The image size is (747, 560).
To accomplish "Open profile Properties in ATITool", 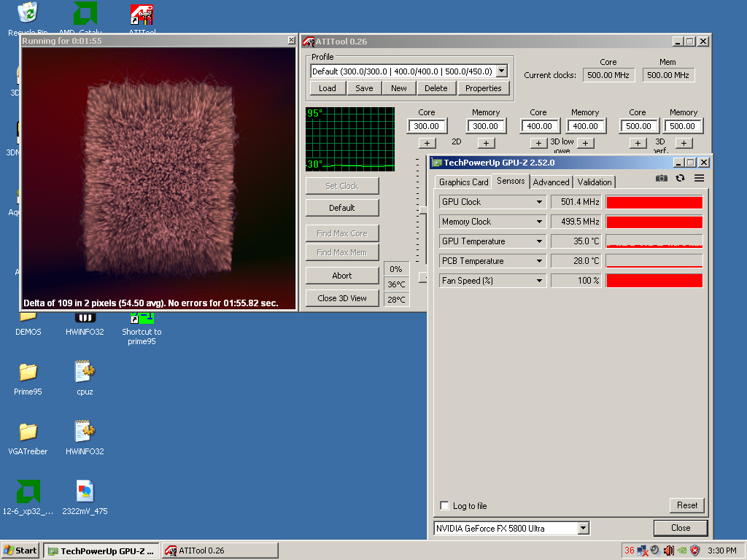I will [483, 88].
